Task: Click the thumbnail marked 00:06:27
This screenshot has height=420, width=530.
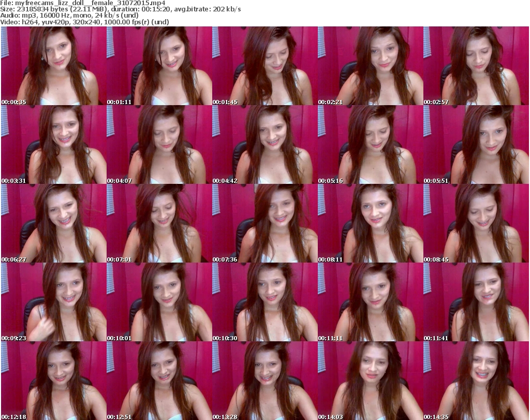Action: coord(53,223)
